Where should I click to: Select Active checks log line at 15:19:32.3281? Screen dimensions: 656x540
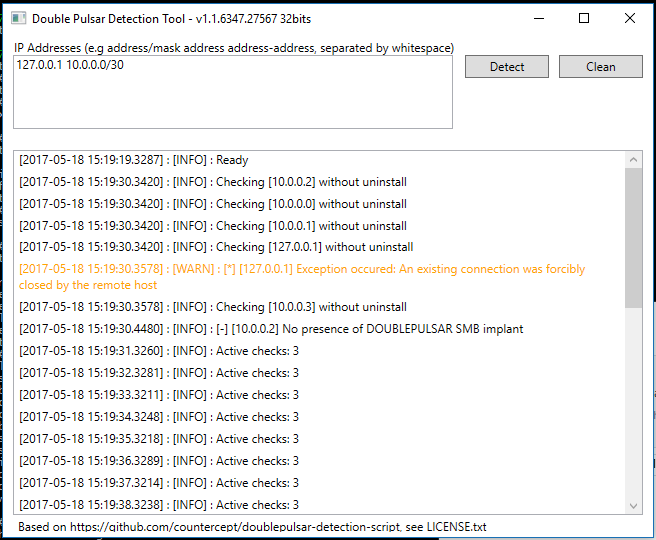(159, 373)
